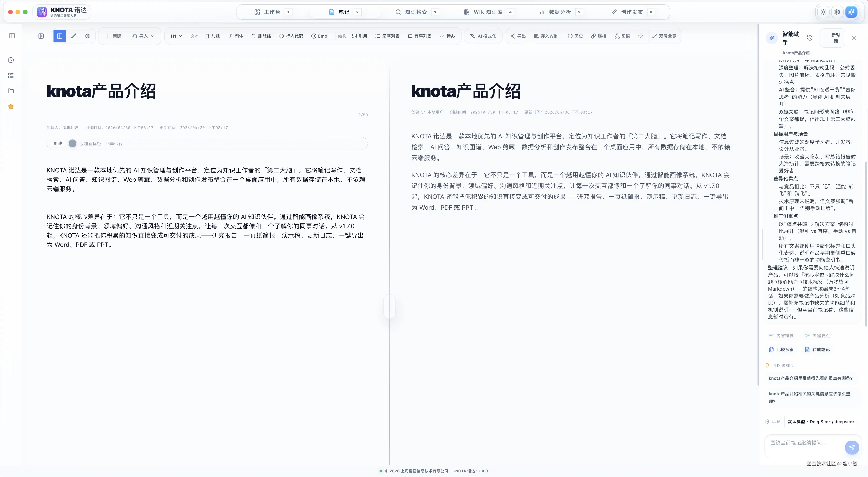Click the 新建 tag chip
The width and height of the screenshot is (868, 477).
[x=58, y=144]
